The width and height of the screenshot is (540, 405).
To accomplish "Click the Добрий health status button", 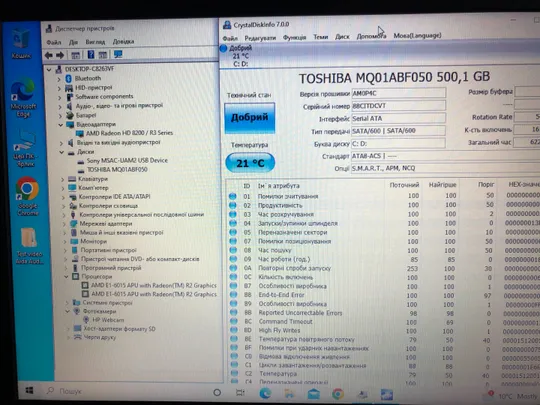I will 250,118.
